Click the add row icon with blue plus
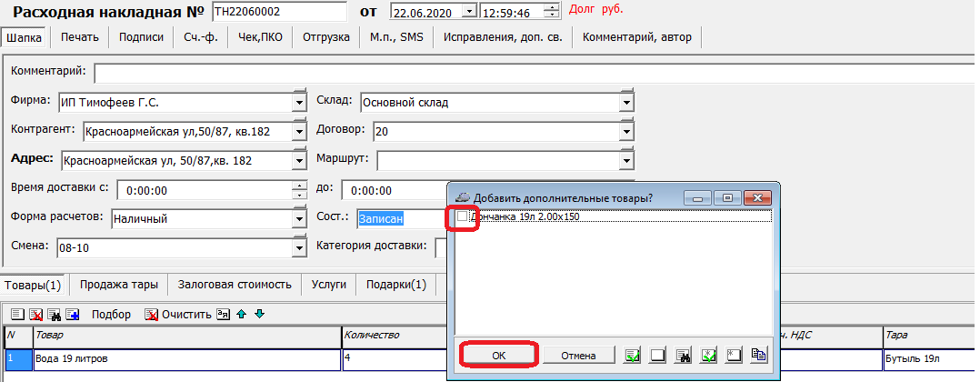This screenshot has width=980, height=382. click(x=73, y=315)
